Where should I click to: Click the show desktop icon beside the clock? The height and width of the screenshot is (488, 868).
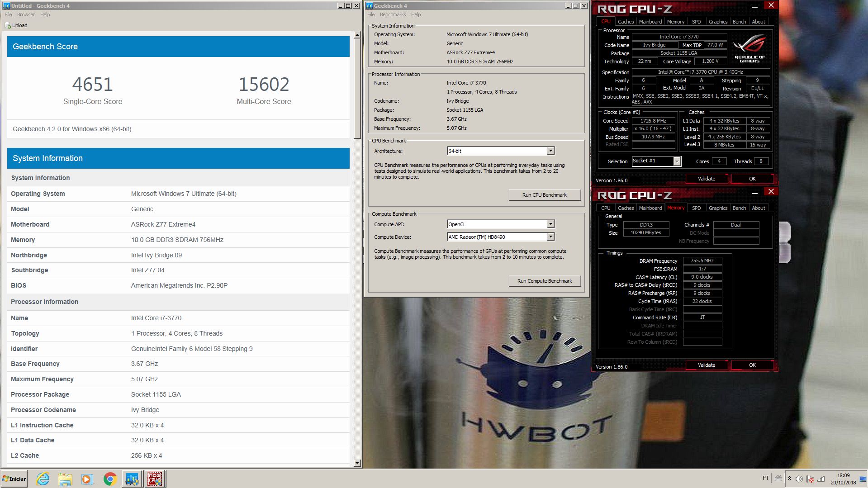[x=864, y=479]
